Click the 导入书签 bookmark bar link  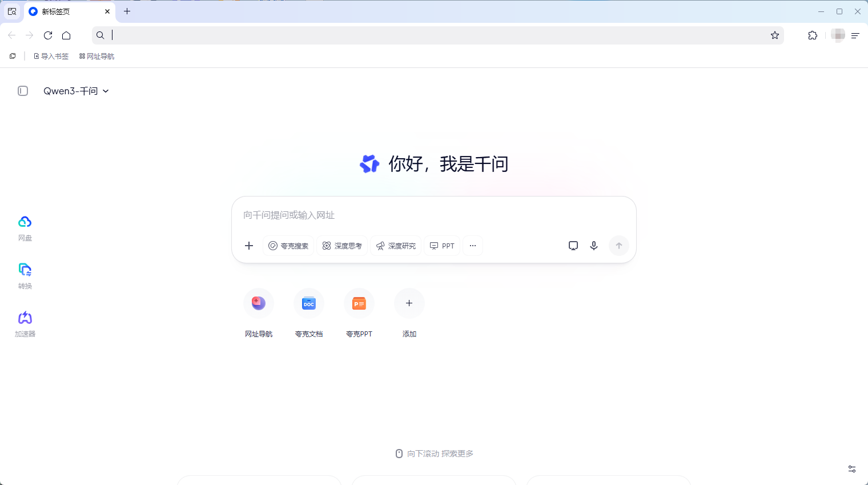click(x=51, y=56)
